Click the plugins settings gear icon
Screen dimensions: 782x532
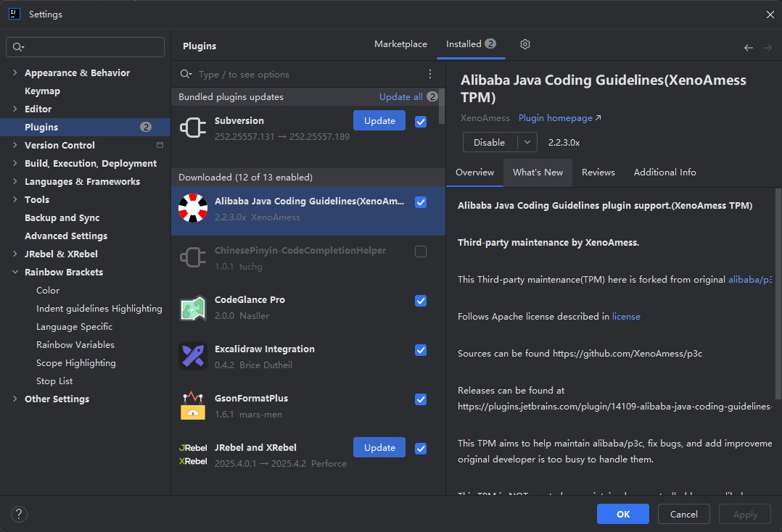click(x=525, y=44)
